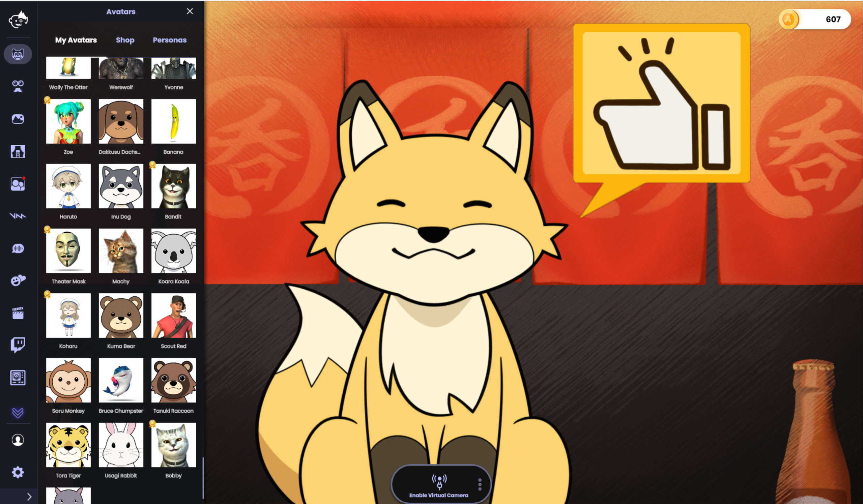Expand the sidebar with the right arrow
This screenshot has height=504, width=863.
pos(29,497)
